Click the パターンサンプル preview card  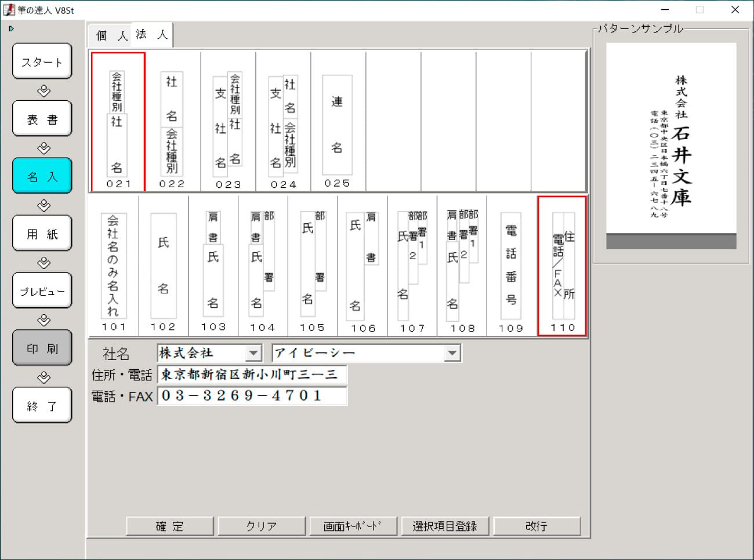[671, 146]
